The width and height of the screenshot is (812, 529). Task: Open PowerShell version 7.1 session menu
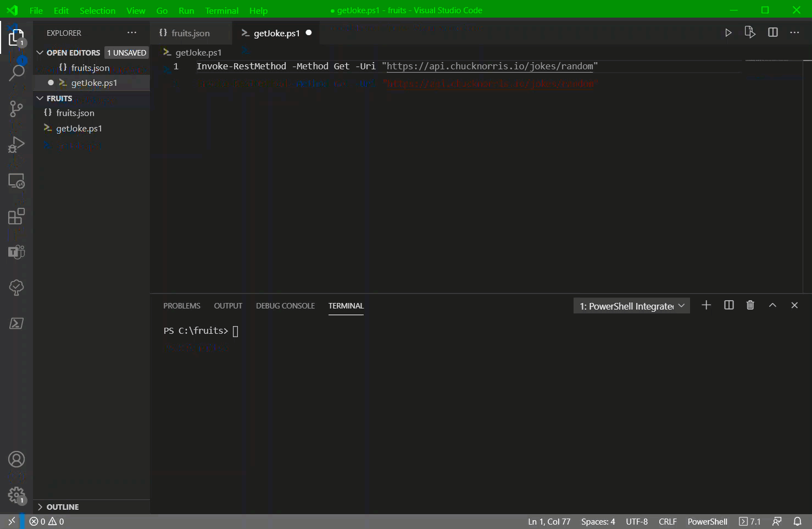pyautogui.click(x=750, y=521)
